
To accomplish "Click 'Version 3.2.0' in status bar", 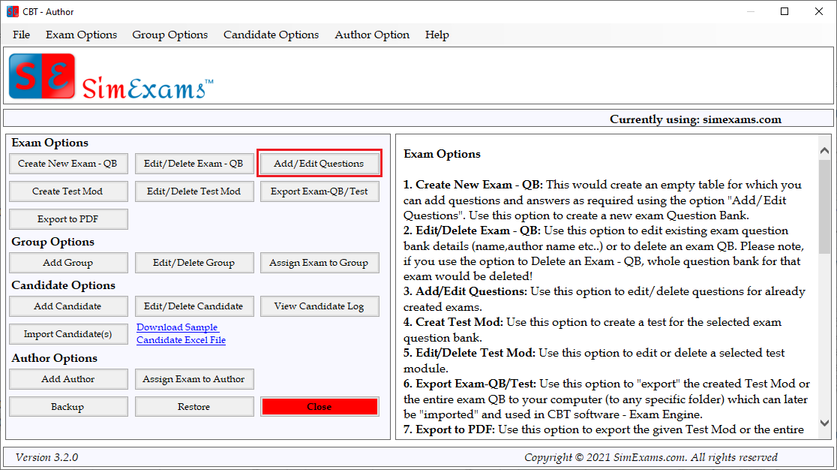I will point(47,457).
